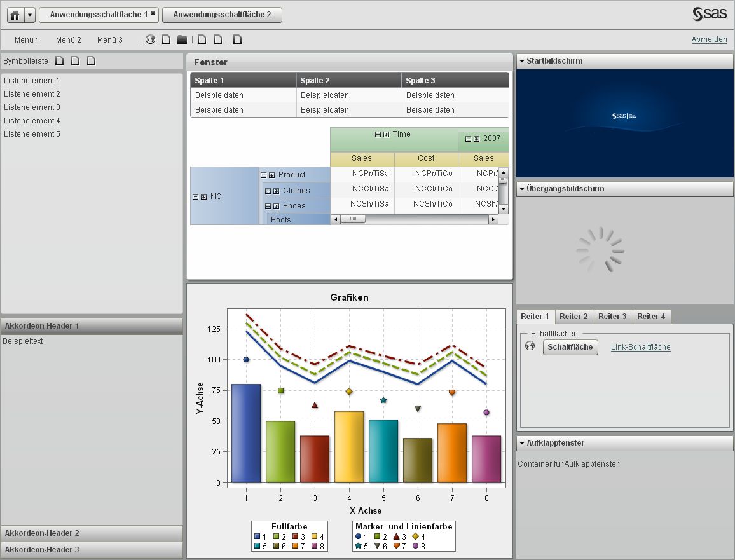Collapse the Aufklappfenster section

[522, 443]
